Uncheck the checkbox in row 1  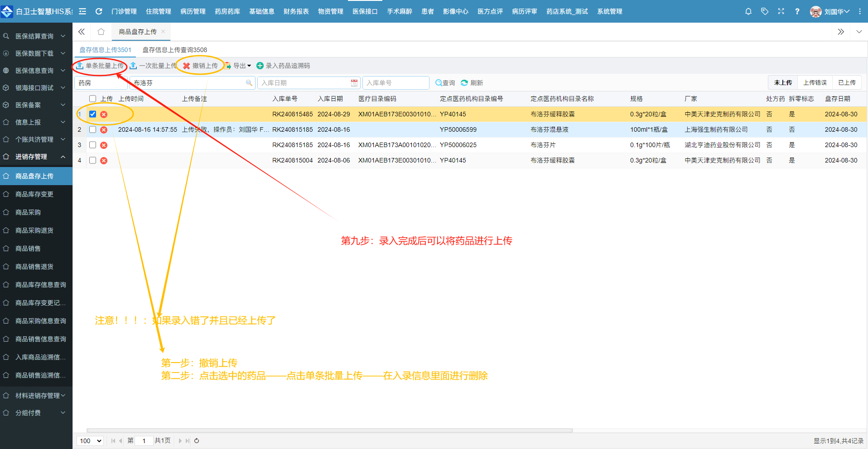tap(93, 114)
